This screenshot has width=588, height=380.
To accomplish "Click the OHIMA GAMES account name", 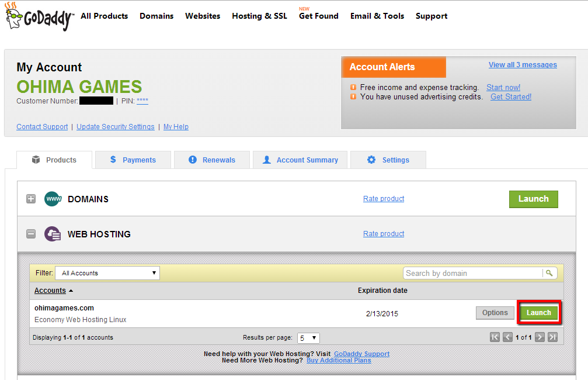I will [x=79, y=87].
